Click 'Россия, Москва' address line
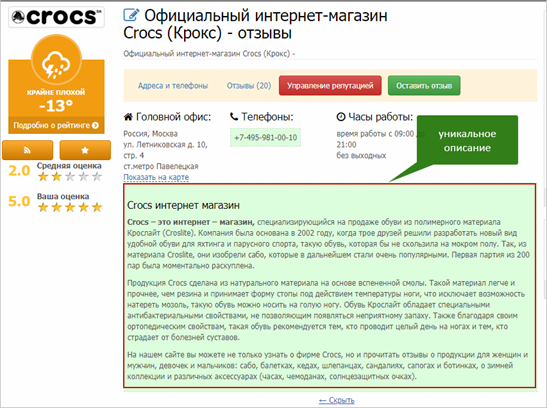Image resolution: width=547 pixels, height=408 pixels. tap(151, 134)
